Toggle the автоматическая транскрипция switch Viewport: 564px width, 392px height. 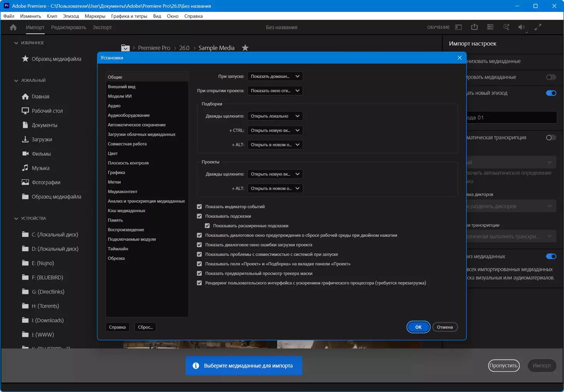(x=551, y=138)
